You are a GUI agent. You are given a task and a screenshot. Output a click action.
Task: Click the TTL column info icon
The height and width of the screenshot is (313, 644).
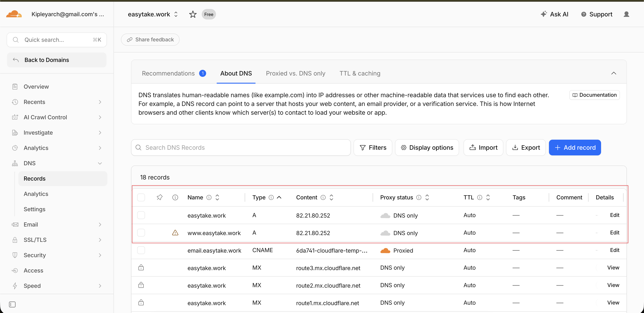479,197
